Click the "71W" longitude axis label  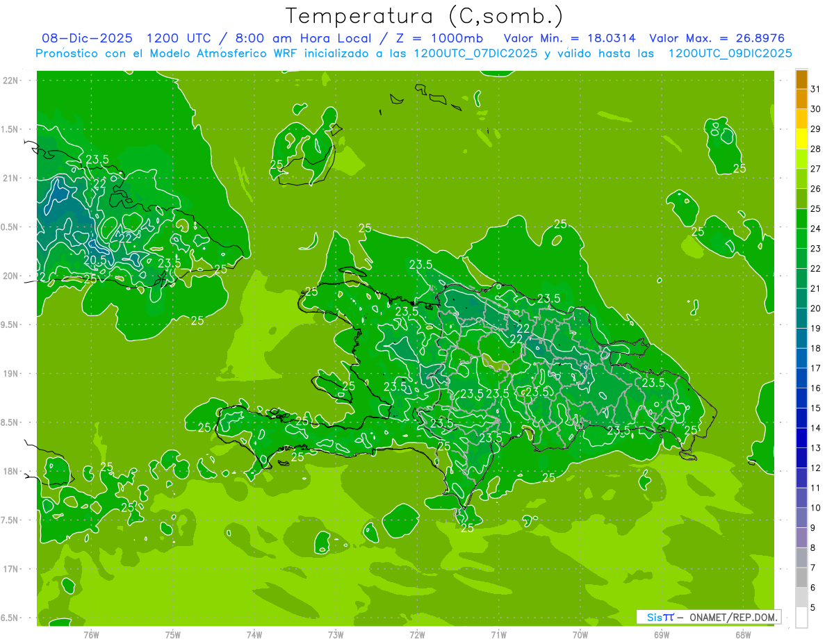click(x=498, y=634)
